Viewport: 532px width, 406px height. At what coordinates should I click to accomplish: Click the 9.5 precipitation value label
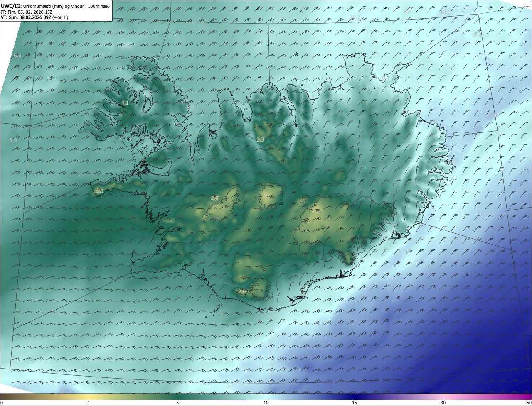point(407,11)
